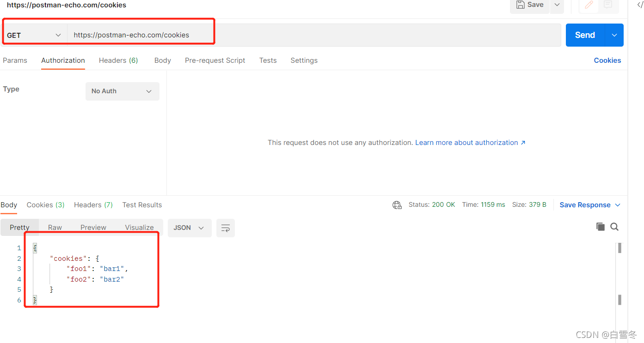Switch to Raw view
The height and width of the screenshot is (343, 644).
[x=55, y=228]
